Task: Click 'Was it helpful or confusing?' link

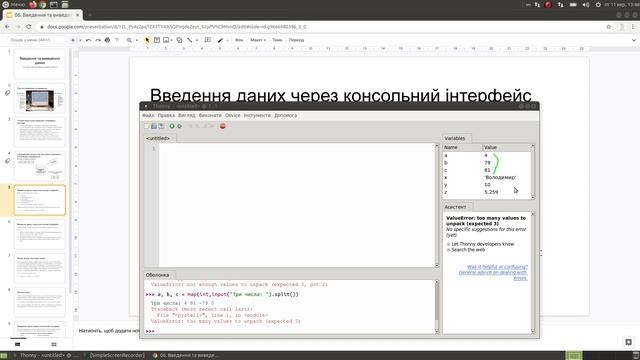Action: click(497, 267)
